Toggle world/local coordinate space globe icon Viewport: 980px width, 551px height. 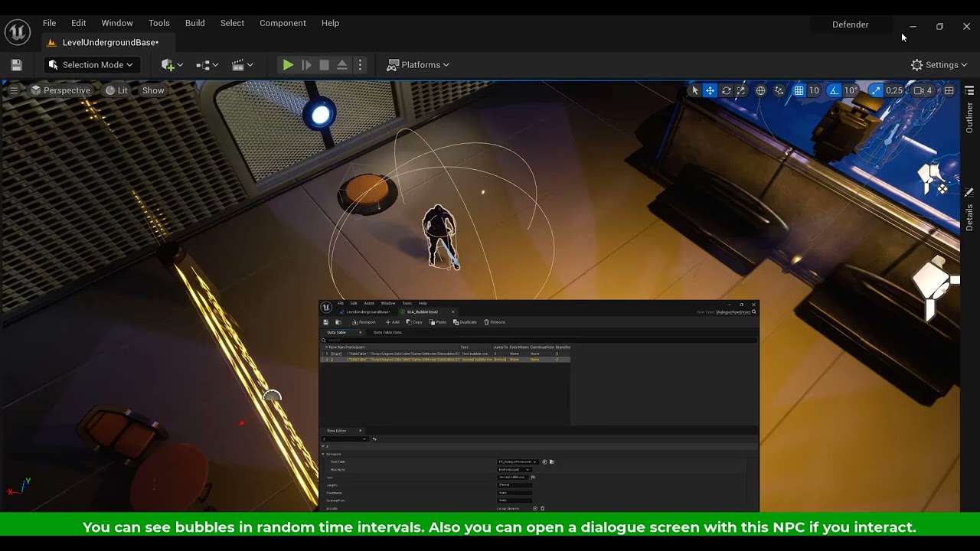pos(760,90)
